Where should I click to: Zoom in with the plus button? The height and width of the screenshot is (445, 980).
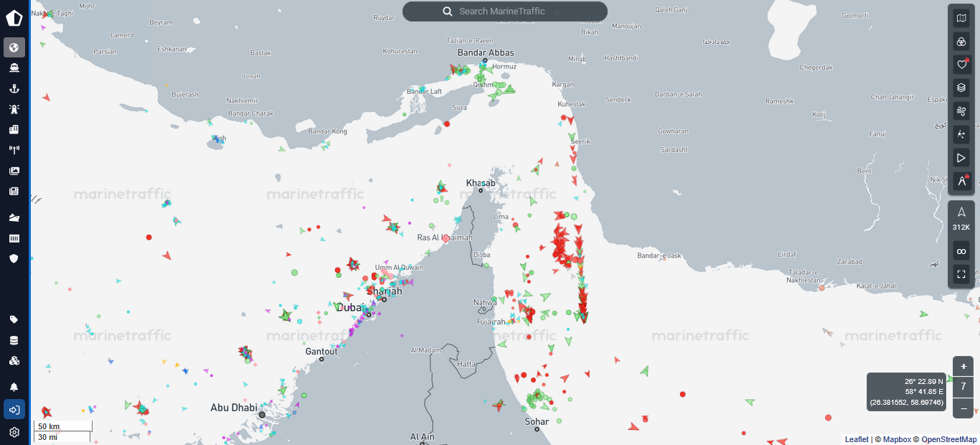coord(963,366)
